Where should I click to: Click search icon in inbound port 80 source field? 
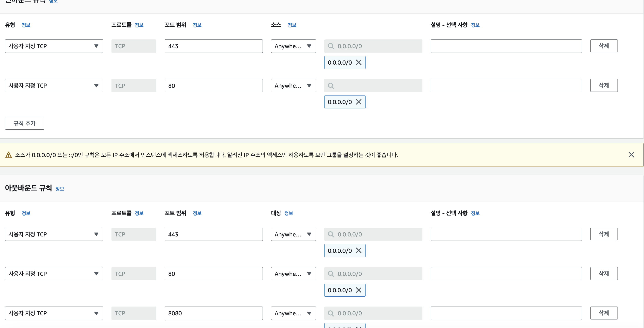pyautogui.click(x=331, y=86)
